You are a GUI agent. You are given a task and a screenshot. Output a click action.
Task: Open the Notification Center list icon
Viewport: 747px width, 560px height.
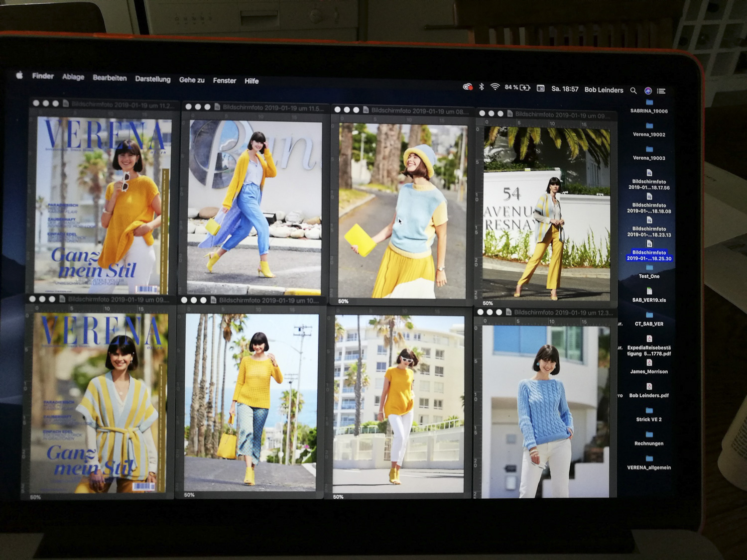[x=661, y=91]
